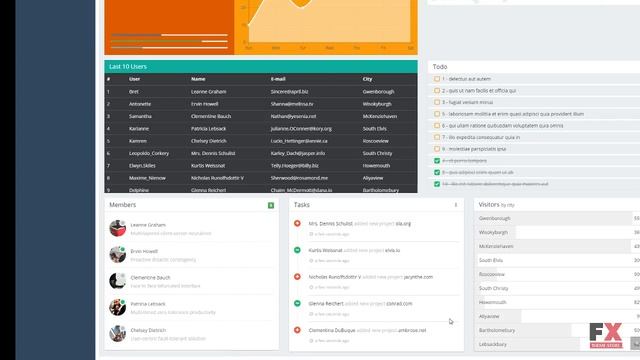Click Chelsey Dietrich's avatar in Members panel
Image resolution: width=640 pixels, height=360 pixels.
click(x=118, y=333)
